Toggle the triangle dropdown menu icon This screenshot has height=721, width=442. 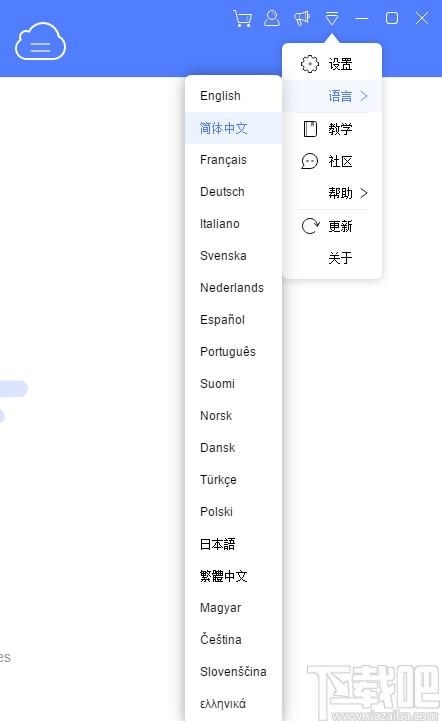pos(332,18)
